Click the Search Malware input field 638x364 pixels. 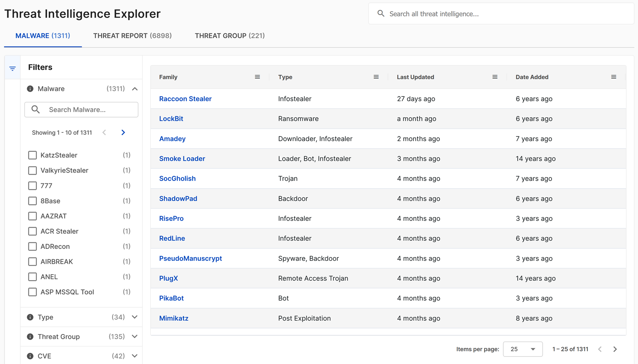(x=81, y=110)
